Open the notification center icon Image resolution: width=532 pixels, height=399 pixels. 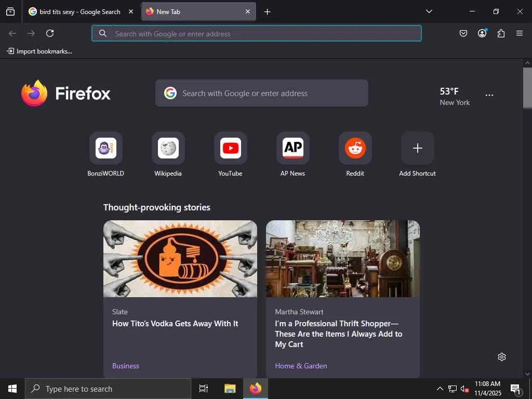tap(515, 389)
